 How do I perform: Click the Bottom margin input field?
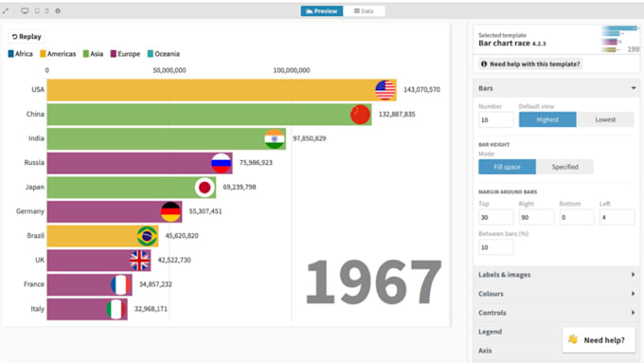click(x=577, y=217)
